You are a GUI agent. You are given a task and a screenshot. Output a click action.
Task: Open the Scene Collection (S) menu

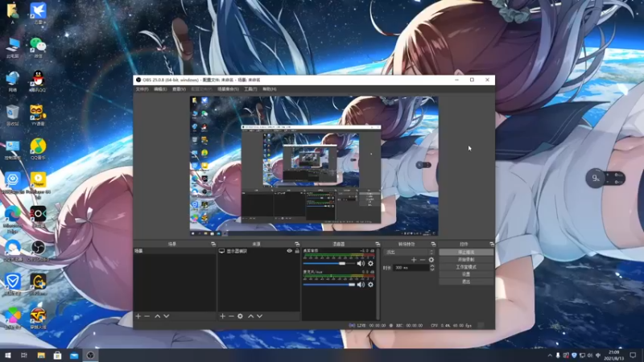(x=228, y=89)
